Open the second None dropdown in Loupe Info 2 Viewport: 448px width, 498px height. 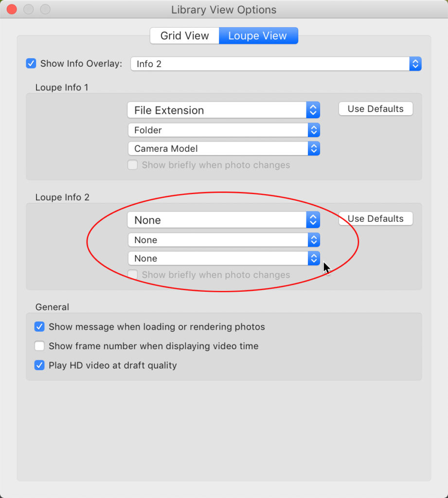click(x=223, y=240)
